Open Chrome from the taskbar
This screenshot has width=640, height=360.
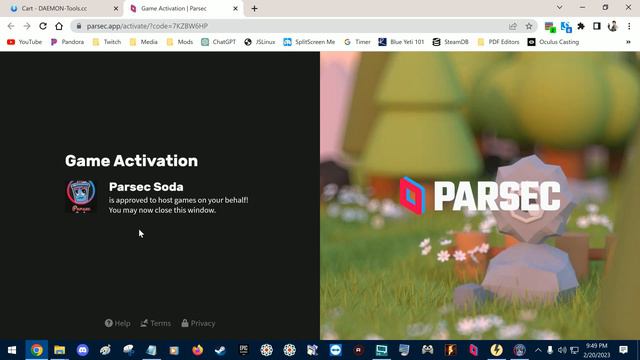(37, 350)
